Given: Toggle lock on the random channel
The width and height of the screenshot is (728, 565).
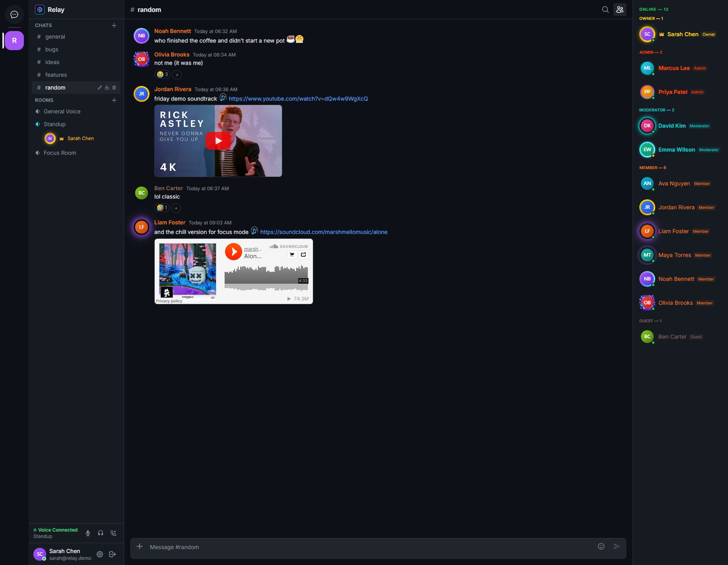Looking at the screenshot, I should pyautogui.click(x=107, y=87).
